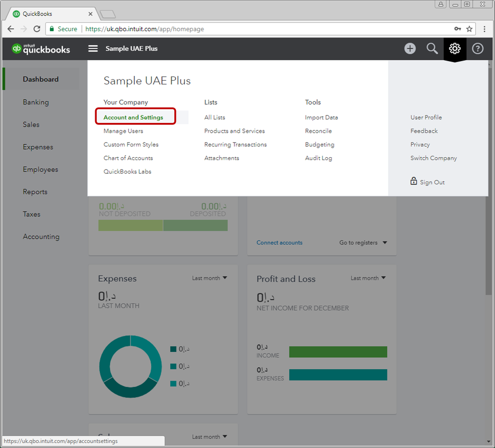Screen dimensions: 495x448
Task: Open the plus Create icon
Action: click(410, 49)
